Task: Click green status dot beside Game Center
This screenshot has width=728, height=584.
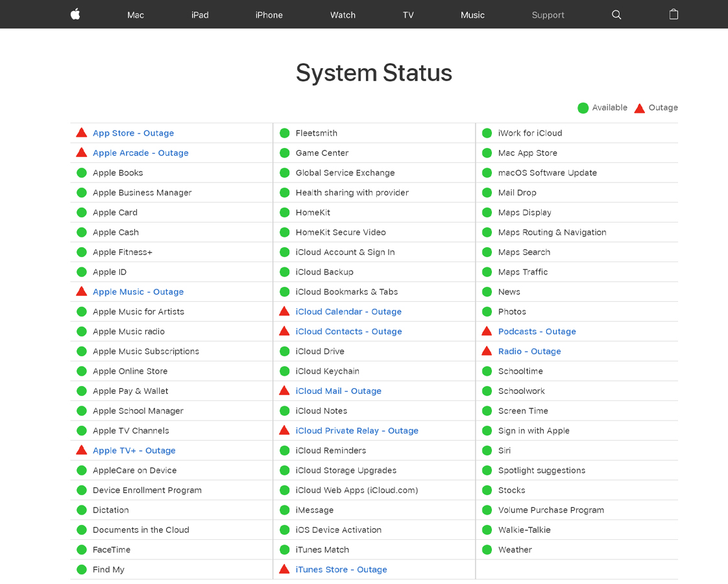Action: [x=285, y=152]
